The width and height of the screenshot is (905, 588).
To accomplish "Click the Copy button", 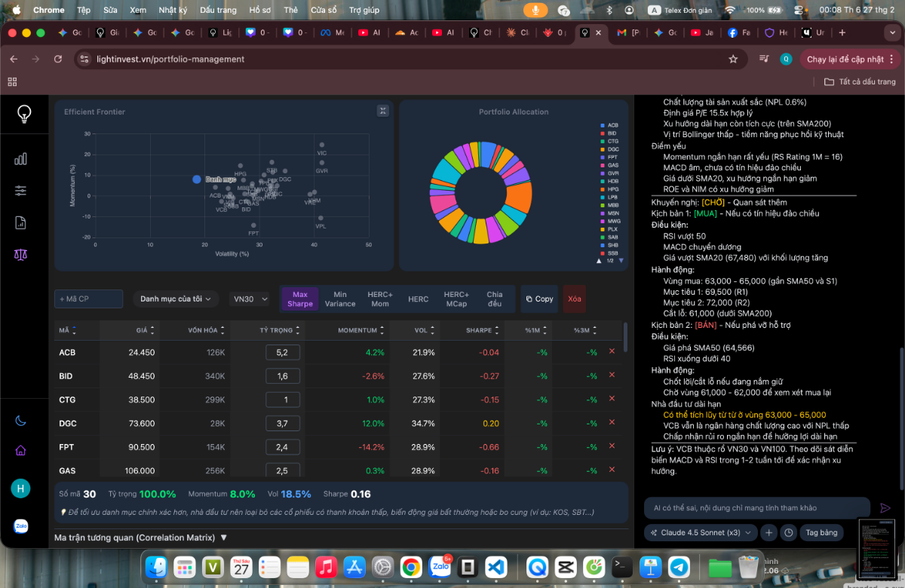I will tap(538, 299).
